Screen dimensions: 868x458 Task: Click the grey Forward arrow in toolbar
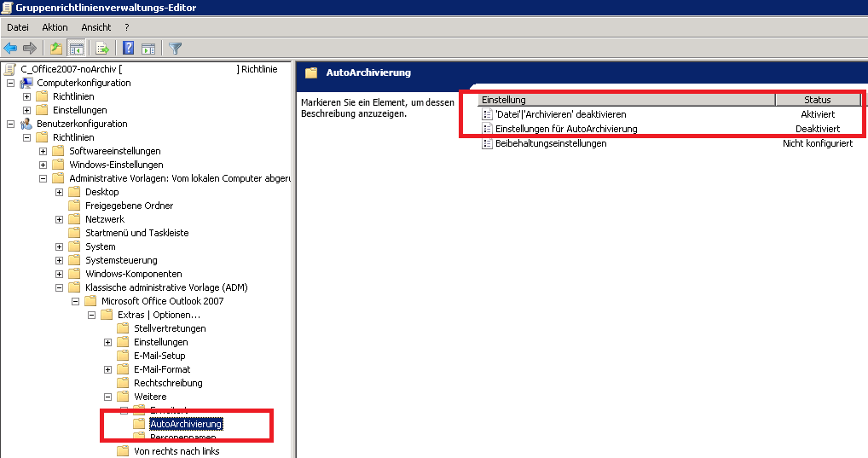30,48
